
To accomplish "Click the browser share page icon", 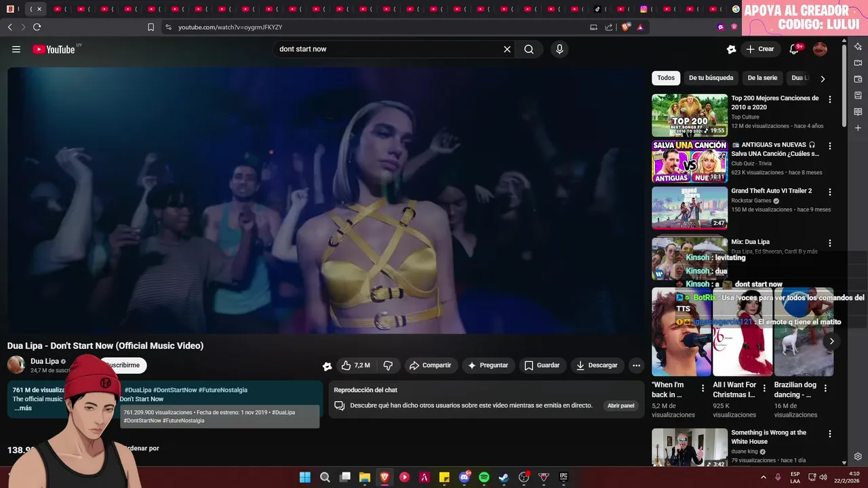I will [608, 27].
